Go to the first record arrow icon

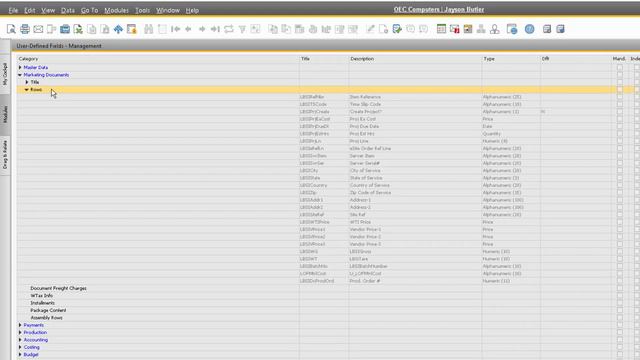pos(176,29)
